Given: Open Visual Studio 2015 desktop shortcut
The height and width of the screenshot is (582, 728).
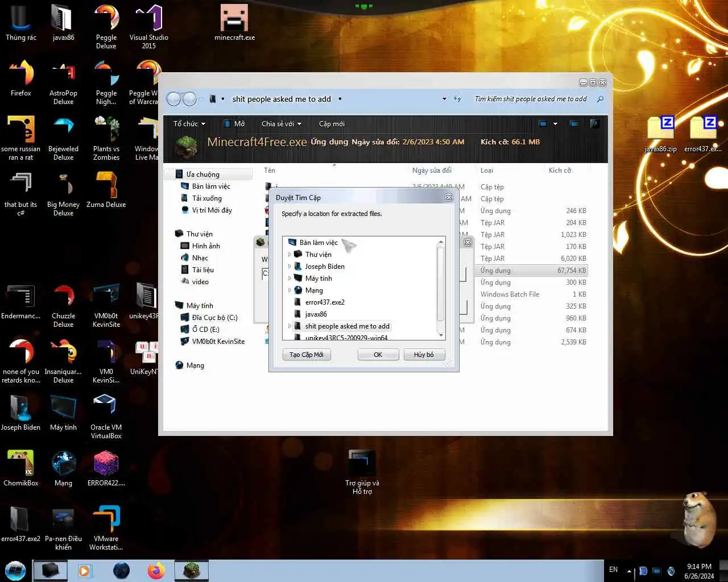Looking at the screenshot, I should pos(149,27).
